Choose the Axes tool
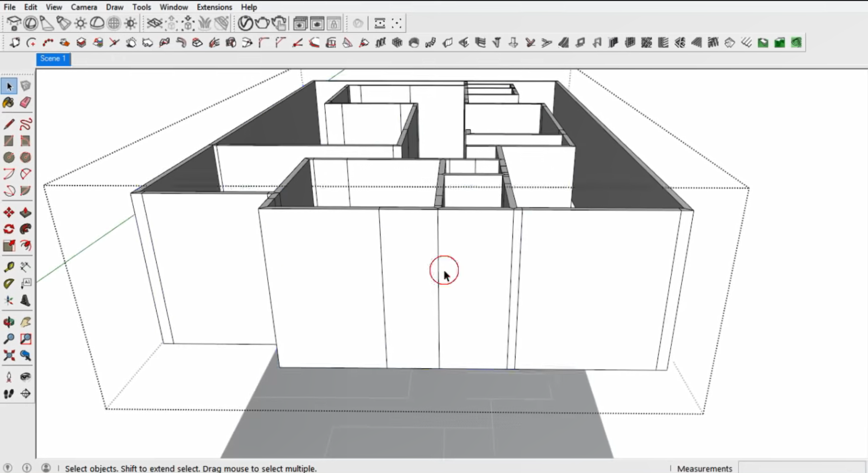 (9, 301)
